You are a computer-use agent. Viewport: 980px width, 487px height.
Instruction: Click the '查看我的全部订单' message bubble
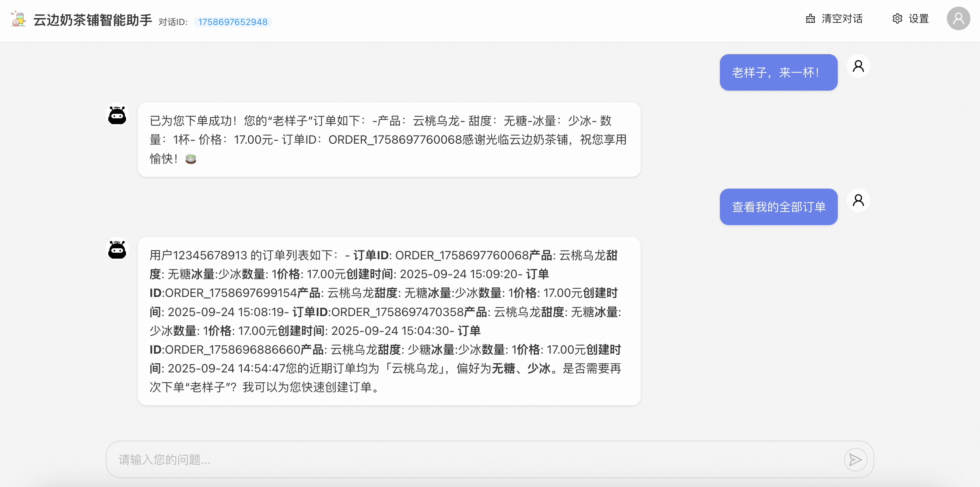tap(778, 207)
